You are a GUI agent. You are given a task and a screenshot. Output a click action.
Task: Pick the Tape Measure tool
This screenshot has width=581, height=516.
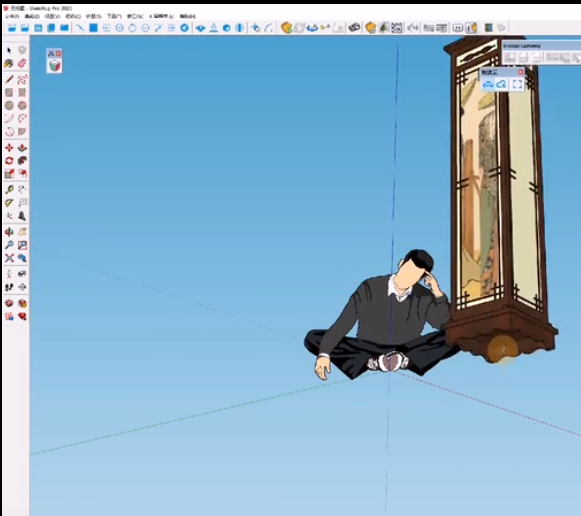[x=9, y=190]
